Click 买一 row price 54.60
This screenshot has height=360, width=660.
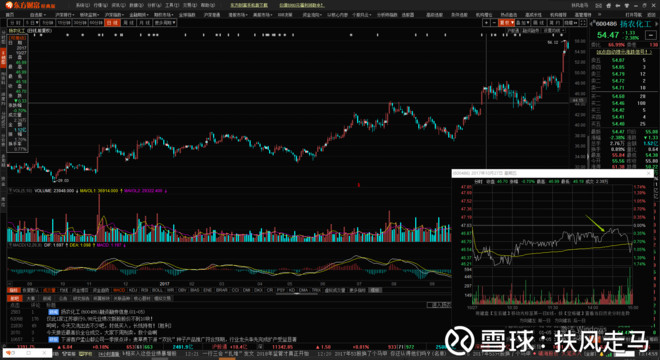(618, 96)
